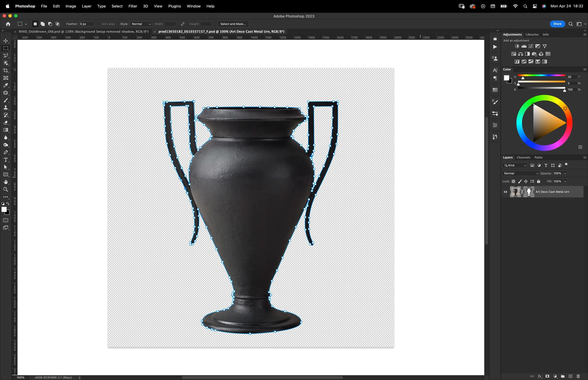Click the delete layer trash icon
Screen dimensions: 588x380
click(578, 376)
